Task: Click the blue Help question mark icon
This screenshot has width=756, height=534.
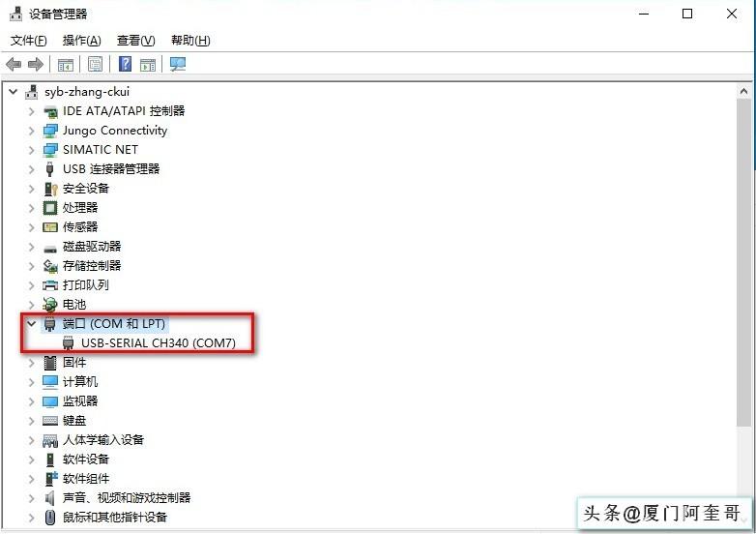Action: (125, 64)
